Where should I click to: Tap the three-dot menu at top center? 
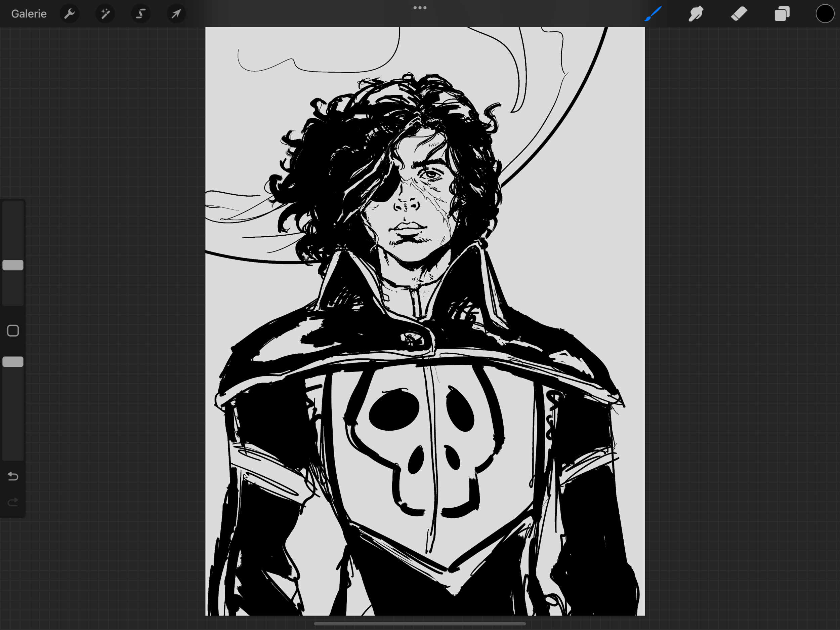420,8
